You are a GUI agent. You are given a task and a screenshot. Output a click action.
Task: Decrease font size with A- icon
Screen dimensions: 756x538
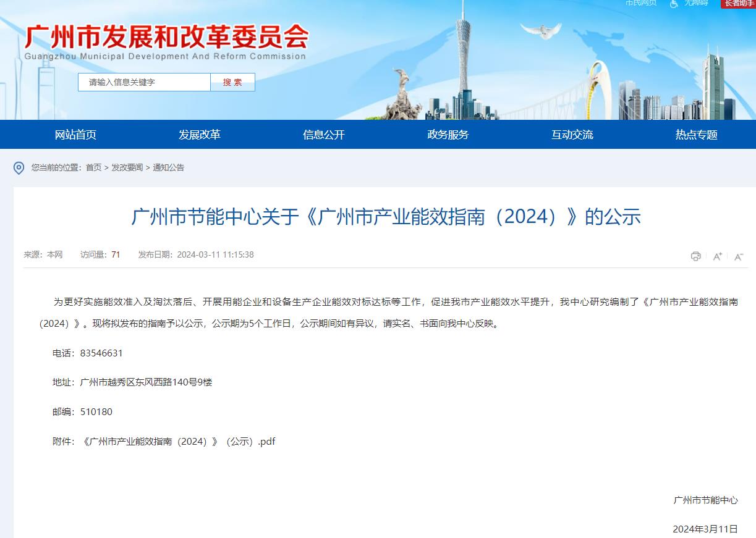(738, 256)
